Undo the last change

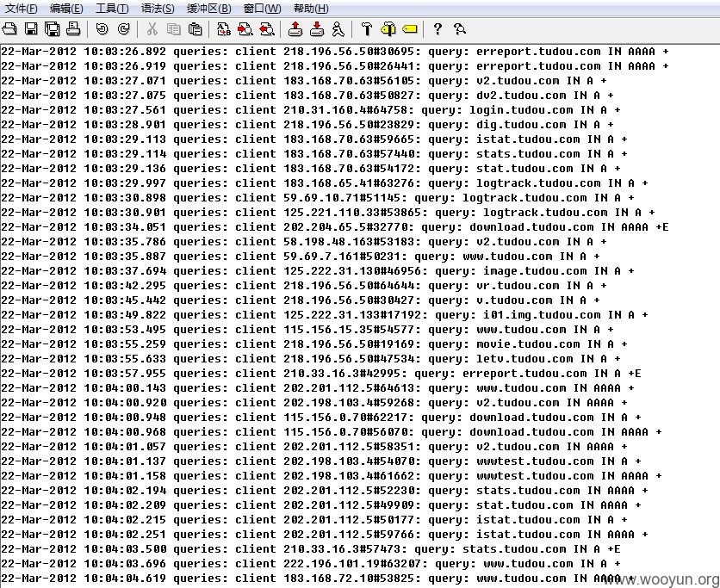(102, 29)
